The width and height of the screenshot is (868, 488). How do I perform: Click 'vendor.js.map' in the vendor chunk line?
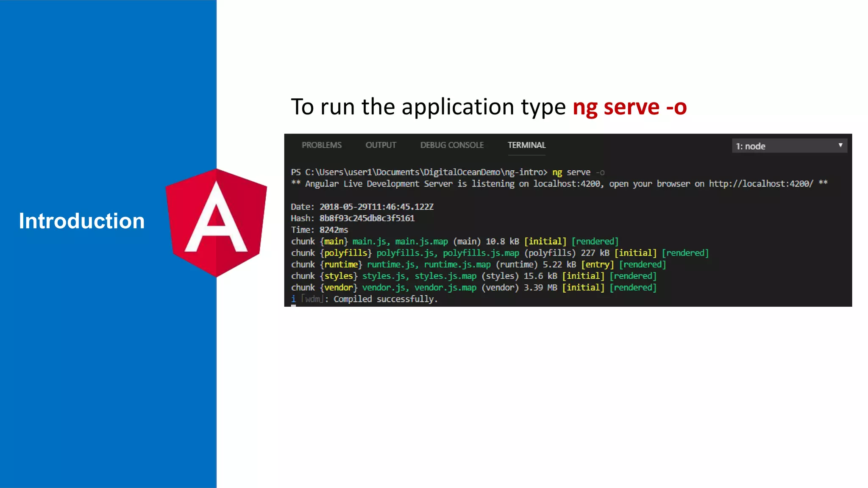pyautogui.click(x=445, y=288)
